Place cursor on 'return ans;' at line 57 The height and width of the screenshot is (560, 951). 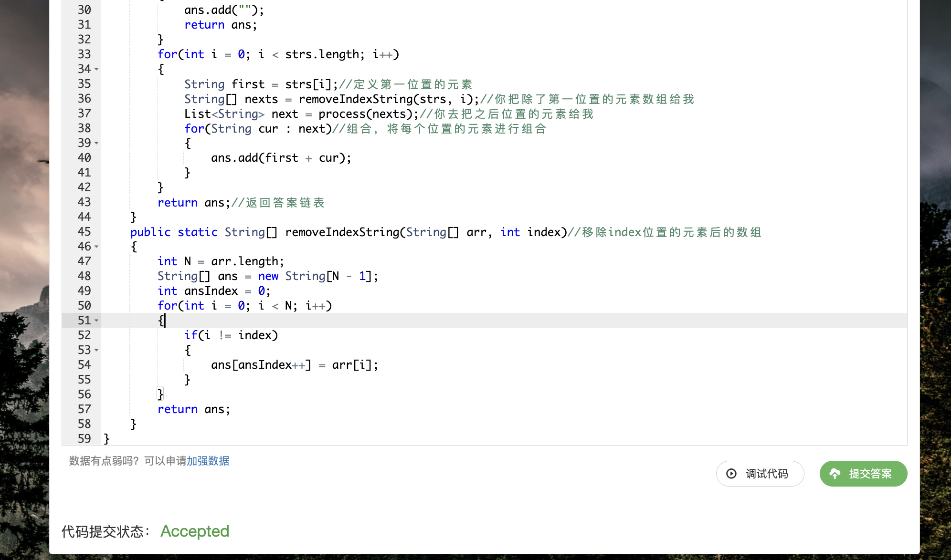coord(194,409)
